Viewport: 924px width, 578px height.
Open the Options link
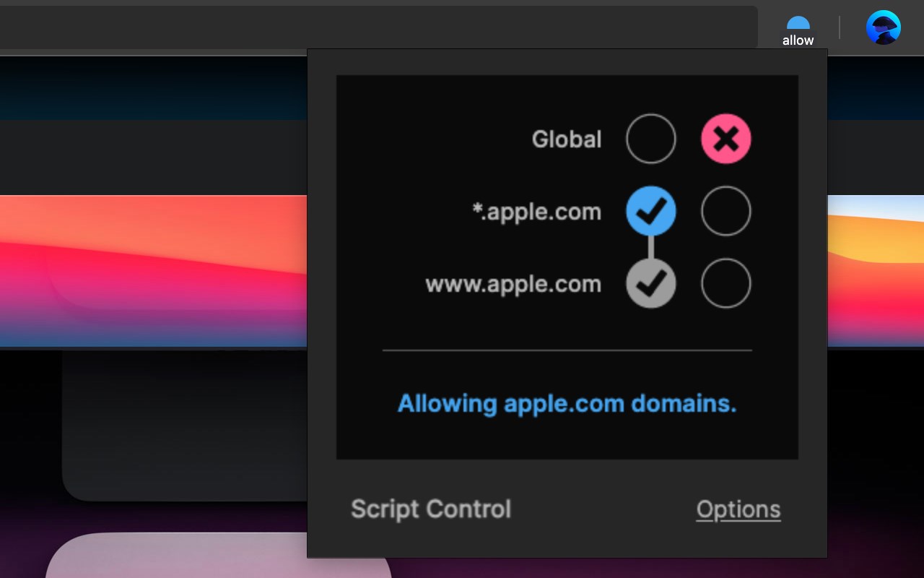click(x=738, y=509)
